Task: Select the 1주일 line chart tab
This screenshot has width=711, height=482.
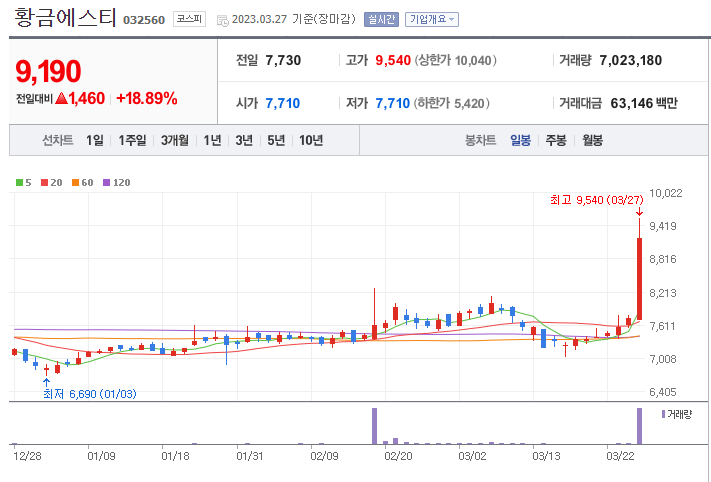Action: click(132, 141)
